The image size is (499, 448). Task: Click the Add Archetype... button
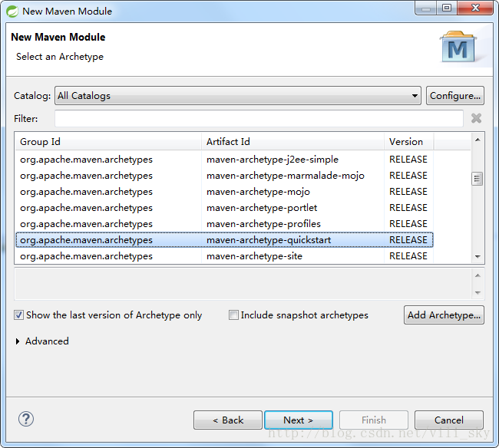click(444, 315)
